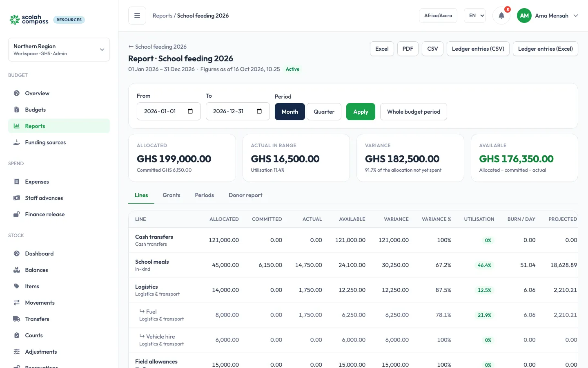
Task: Open the From date calendar picker
Action: 190,111
